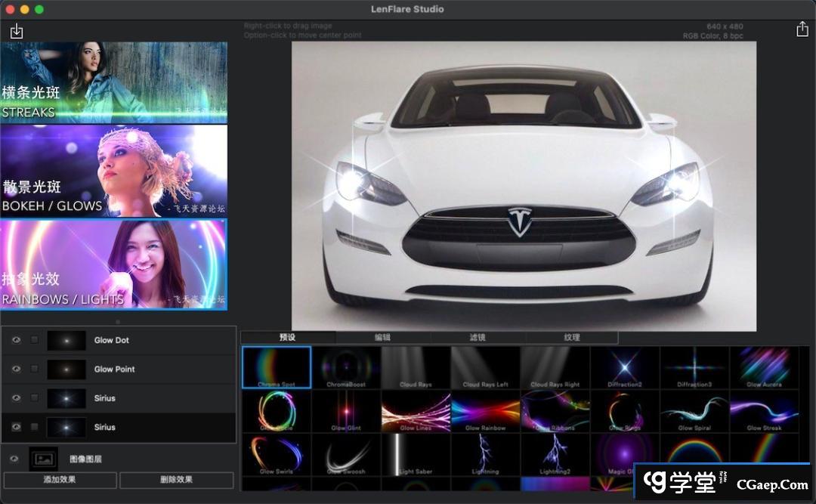Hide the Glow Dot layer
Image resolution: width=816 pixels, height=504 pixels.
16,340
